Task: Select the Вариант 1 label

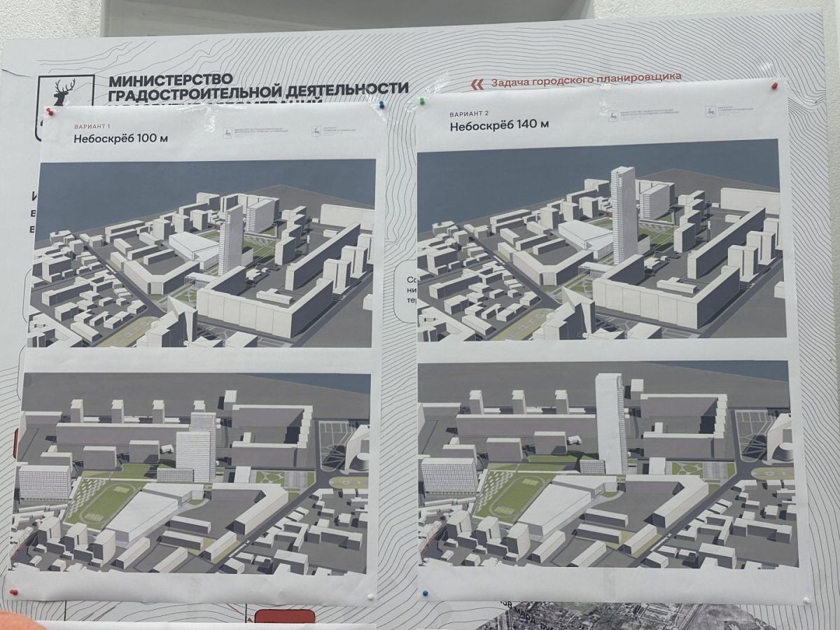Action: click(90, 125)
